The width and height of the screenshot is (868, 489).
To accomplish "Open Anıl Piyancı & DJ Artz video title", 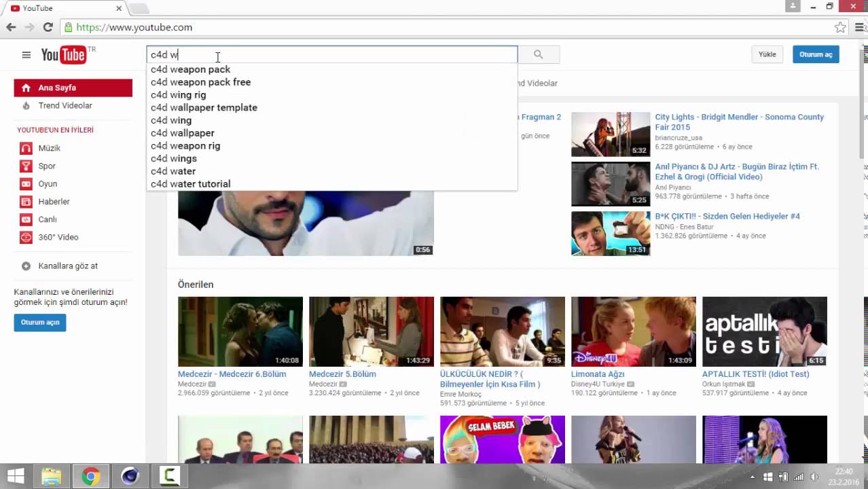I will tap(737, 171).
